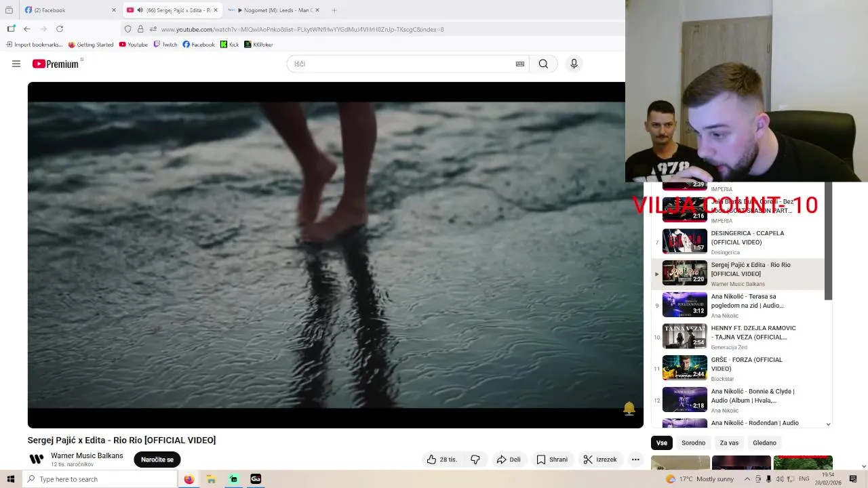Select the 'Vse' filter chip

point(662,443)
